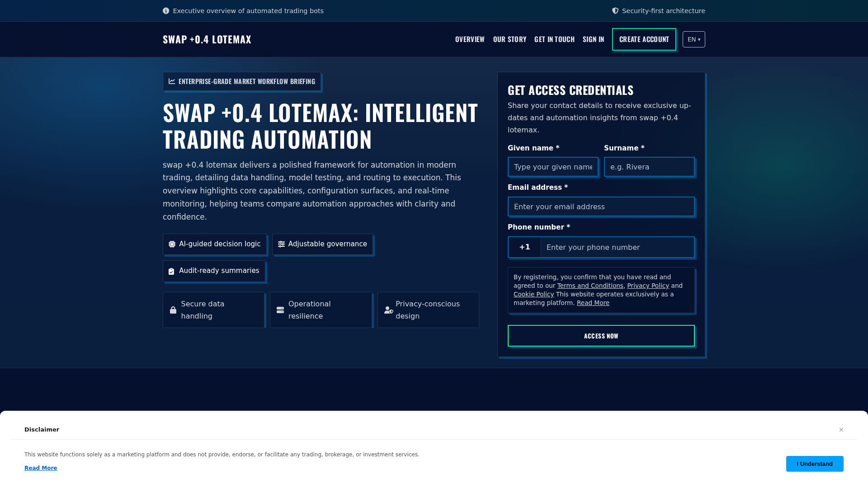Submit form with Access Now button

601,336
